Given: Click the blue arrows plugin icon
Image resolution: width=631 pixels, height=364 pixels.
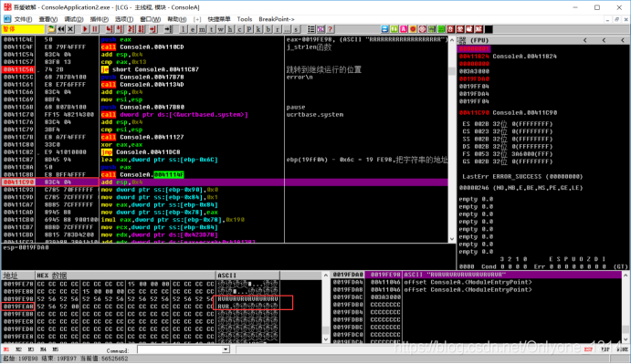Looking at the screenshot, I should point(385,29).
